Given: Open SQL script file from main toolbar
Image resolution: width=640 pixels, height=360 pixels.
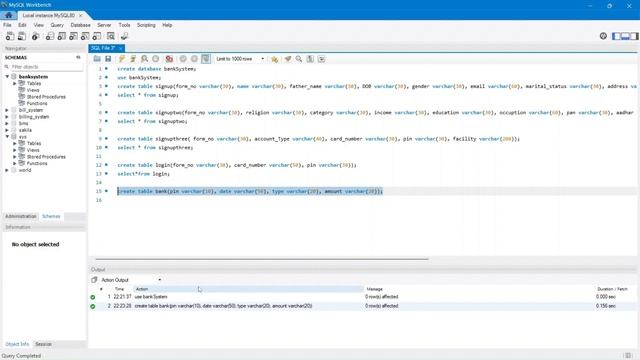Looking at the screenshot, I should click(x=22, y=36).
